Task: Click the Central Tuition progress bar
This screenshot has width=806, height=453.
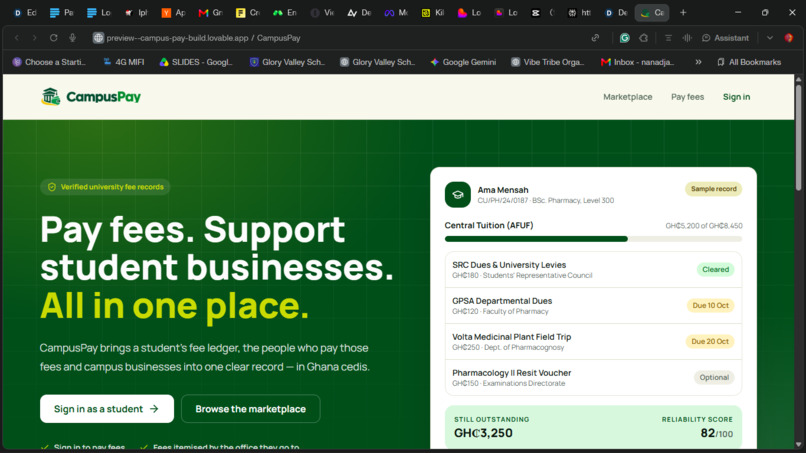Action: pos(593,239)
